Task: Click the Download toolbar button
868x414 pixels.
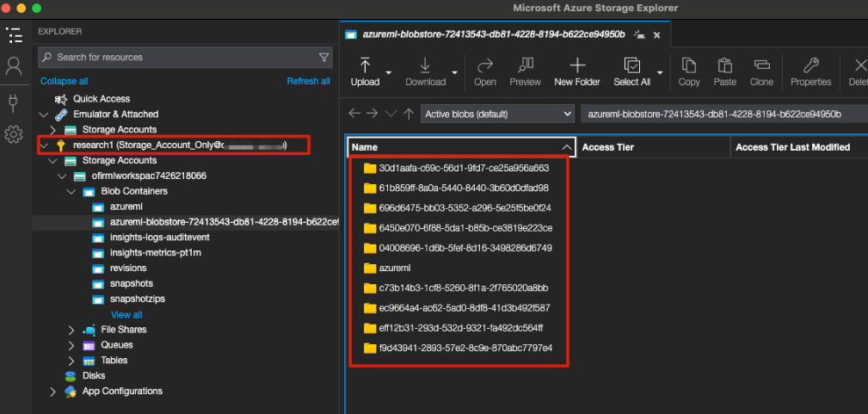Action: 425,72
